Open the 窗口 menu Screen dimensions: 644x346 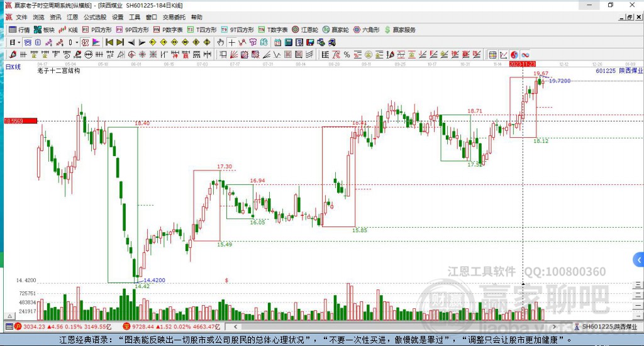click(x=152, y=17)
